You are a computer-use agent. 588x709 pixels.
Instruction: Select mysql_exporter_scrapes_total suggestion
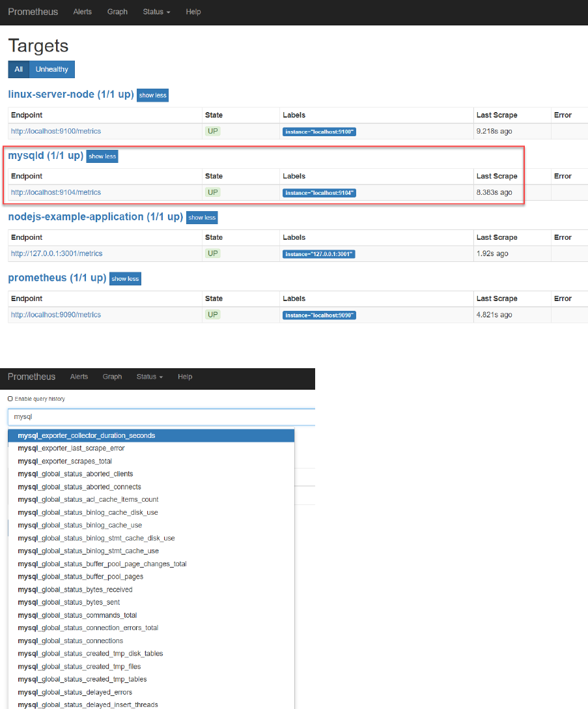(x=152, y=461)
